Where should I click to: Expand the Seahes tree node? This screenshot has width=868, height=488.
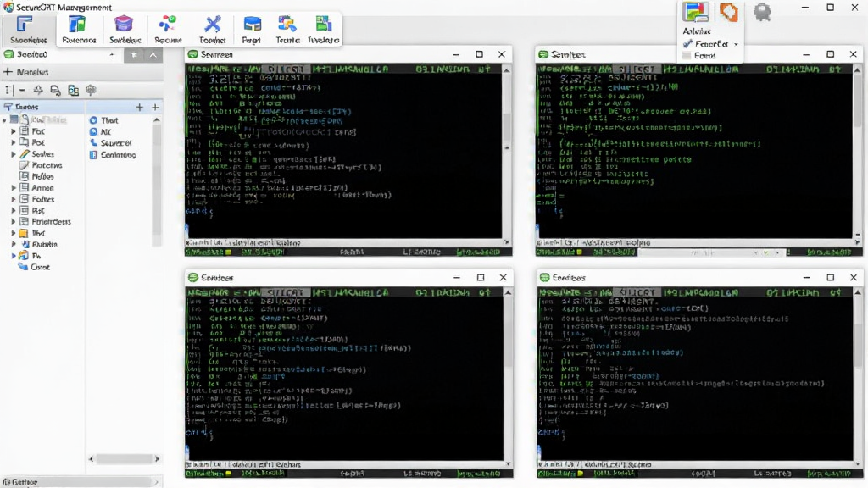coord(14,154)
